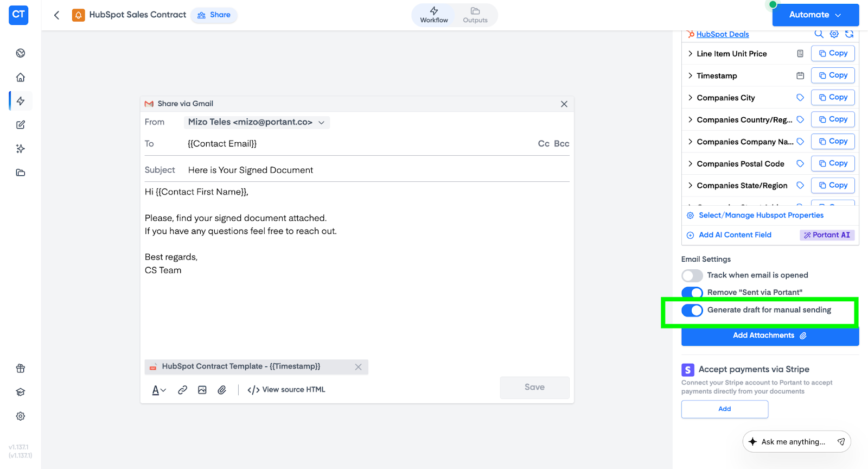The image size is (868, 469).
Task: Click the Add Attachments button
Action: (x=769, y=335)
